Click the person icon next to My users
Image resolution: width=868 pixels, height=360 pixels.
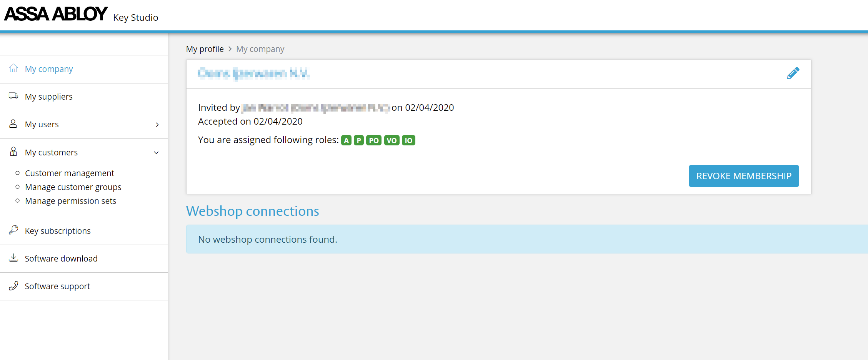(13, 124)
